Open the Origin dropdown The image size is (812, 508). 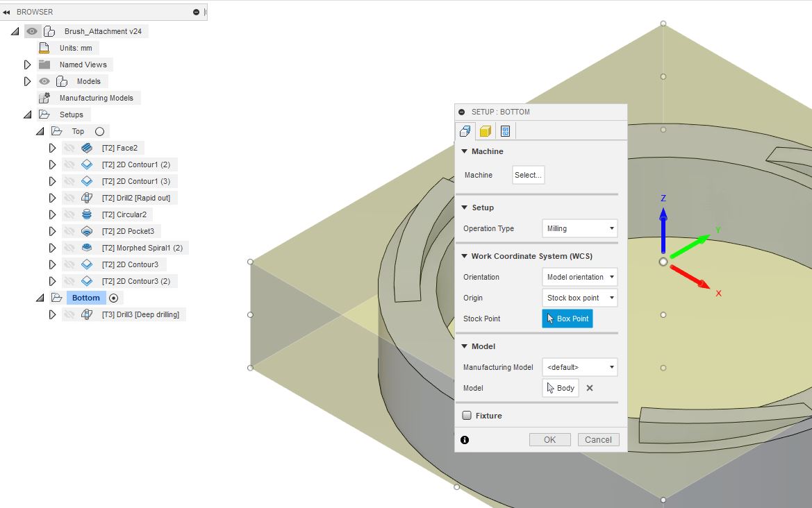coord(579,298)
